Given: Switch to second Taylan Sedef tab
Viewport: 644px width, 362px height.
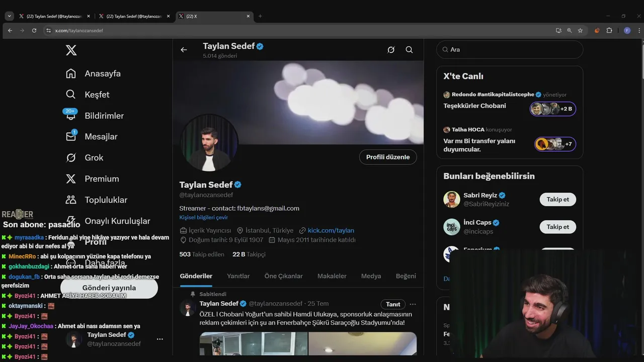Looking at the screenshot, I should 134,16.
